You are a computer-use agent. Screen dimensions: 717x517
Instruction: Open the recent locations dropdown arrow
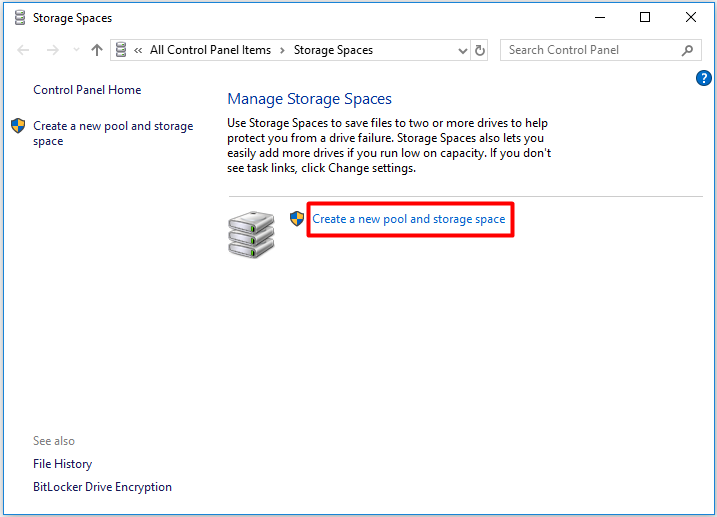click(76, 50)
